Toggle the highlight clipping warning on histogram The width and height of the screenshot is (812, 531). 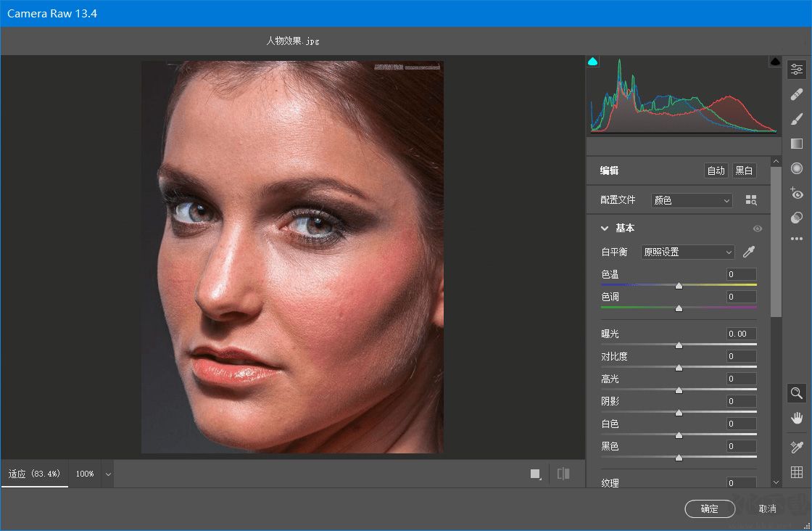click(x=775, y=62)
